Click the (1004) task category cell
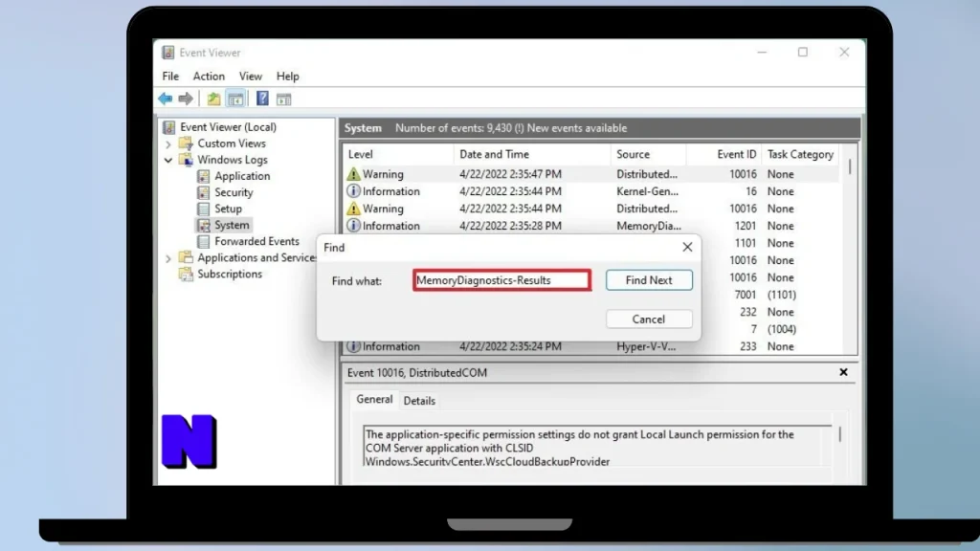This screenshot has width=980, height=551. (782, 329)
